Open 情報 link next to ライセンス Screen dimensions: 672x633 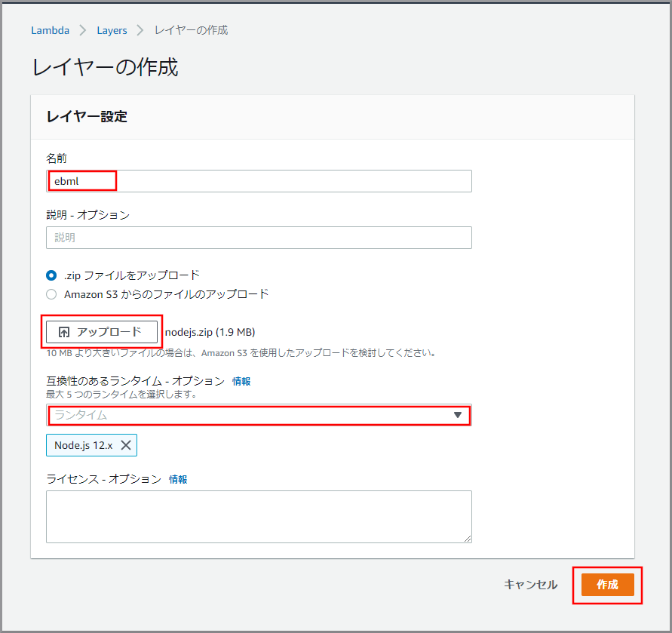point(178,480)
